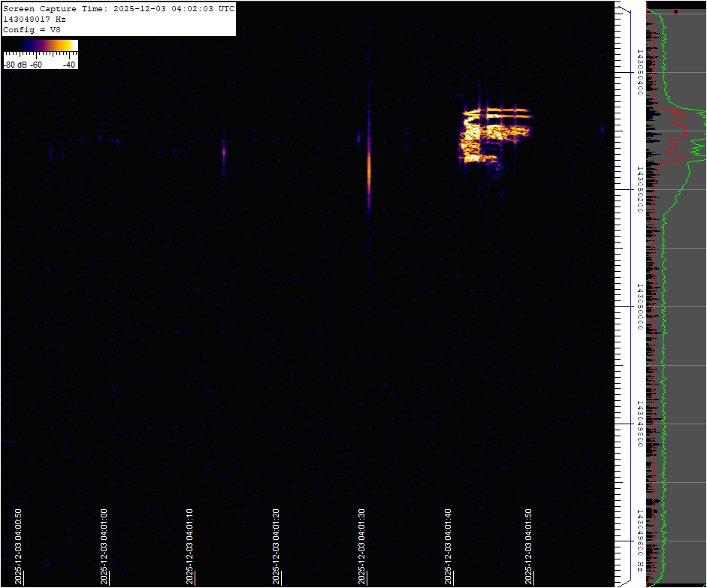707x588 pixels.
Task: Click the 143050400 frequency axis label
Action: click(639, 73)
